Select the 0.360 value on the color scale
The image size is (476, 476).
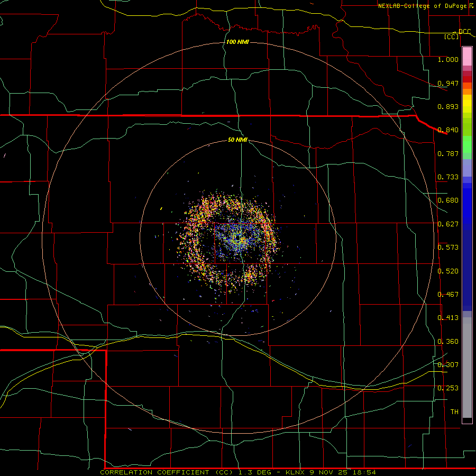(448, 342)
